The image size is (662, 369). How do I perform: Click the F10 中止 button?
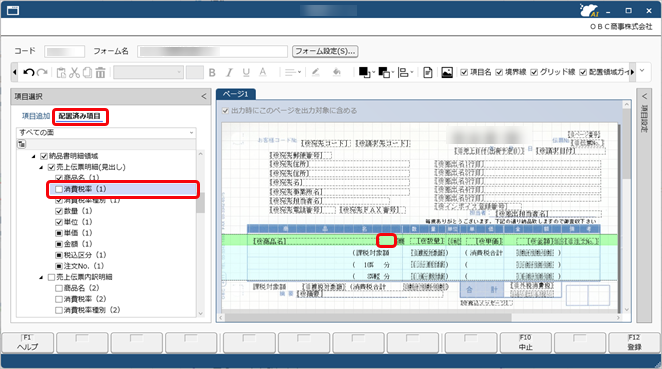[x=526, y=342]
